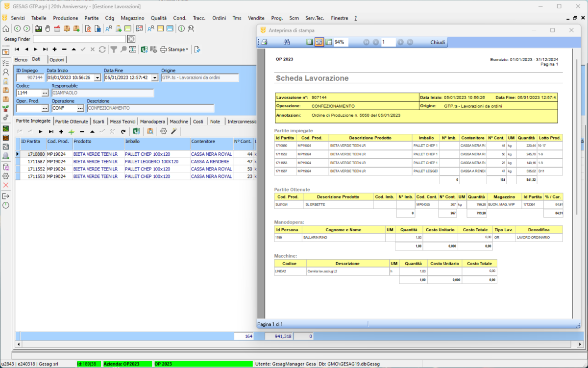
Task: Click the green plus icon in grid toolbar
Action: 71,131
